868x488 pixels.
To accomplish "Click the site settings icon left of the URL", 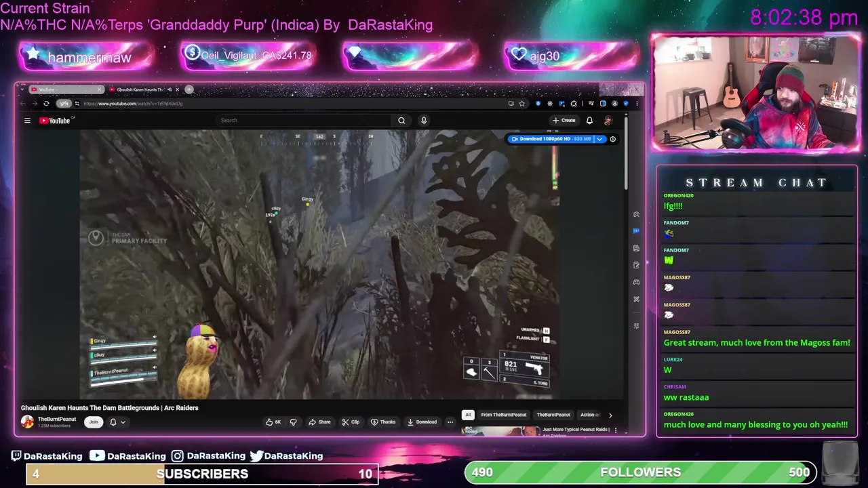I will coord(78,104).
